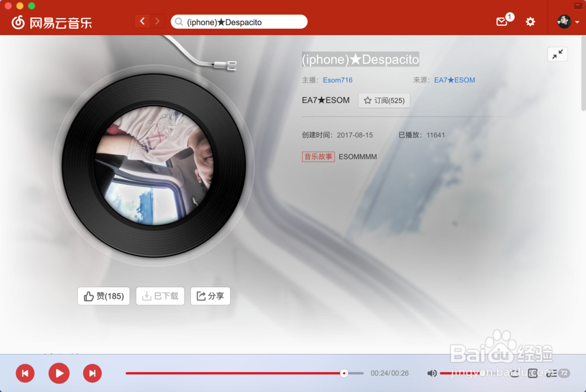Play the current track
The width and height of the screenshot is (586, 392).
click(59, 373)
